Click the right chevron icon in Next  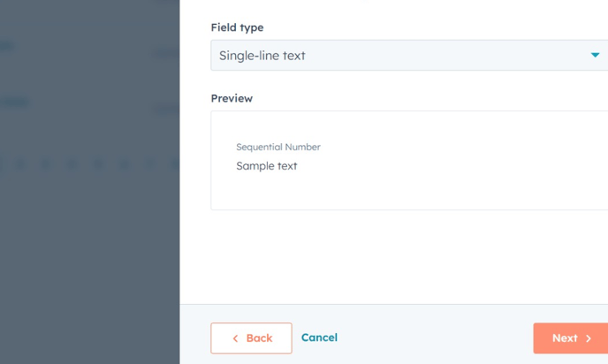pyautogui.click(x=589, y=338)
